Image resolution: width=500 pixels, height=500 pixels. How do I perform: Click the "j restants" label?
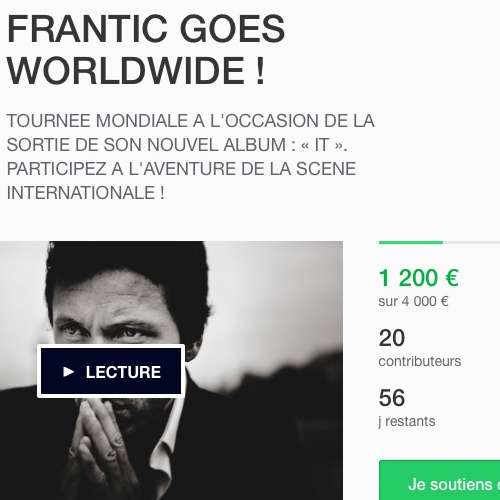[x=407, y=422]
